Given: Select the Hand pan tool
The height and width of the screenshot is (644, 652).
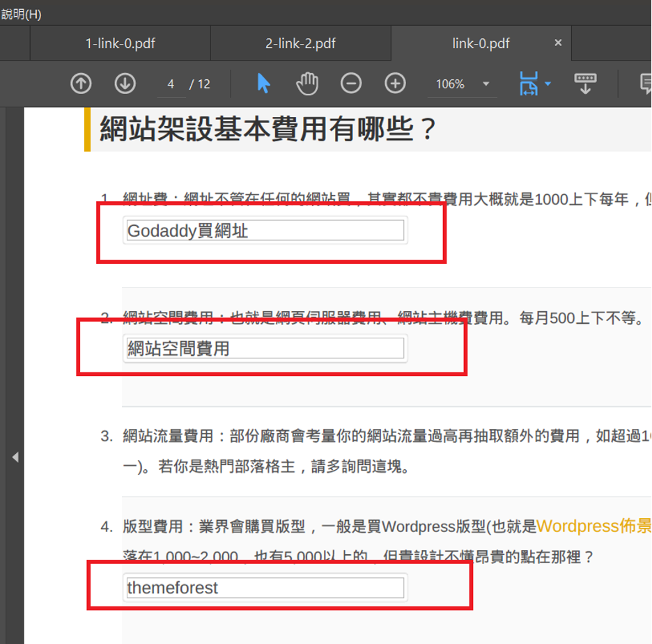Looking at the screenshot, I should [306, 84].
